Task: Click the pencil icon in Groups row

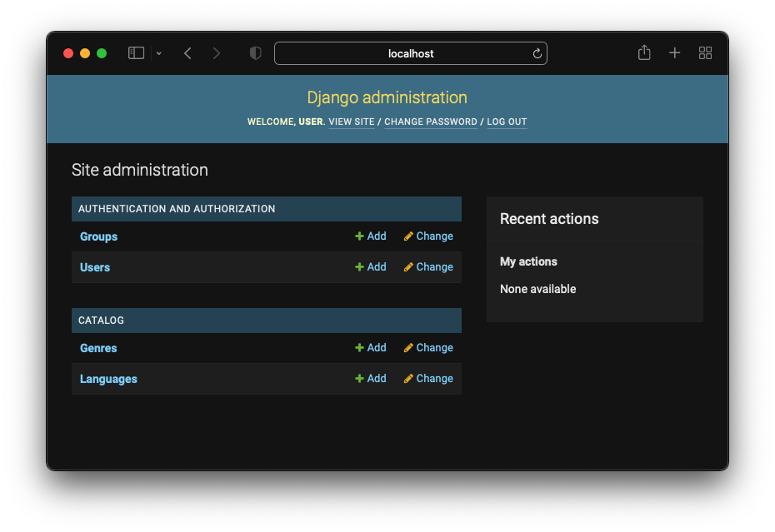Action: pos(408,236)
